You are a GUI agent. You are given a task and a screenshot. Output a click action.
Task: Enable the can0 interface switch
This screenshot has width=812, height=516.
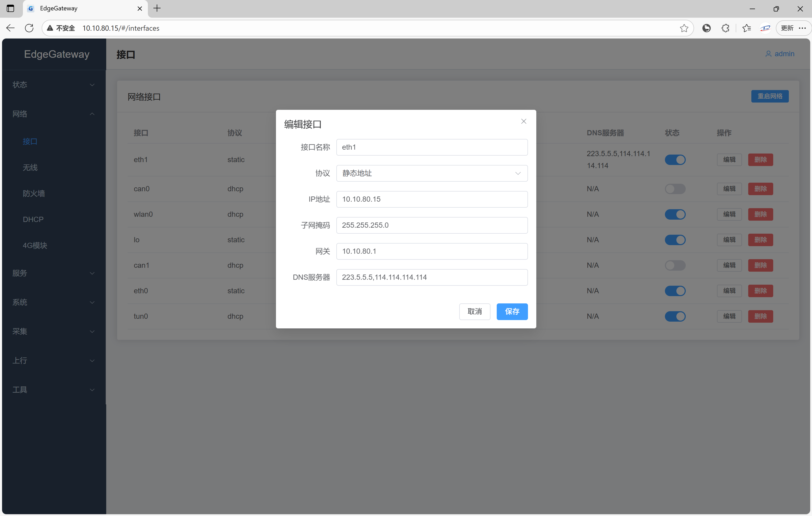(x=675, y=189)
